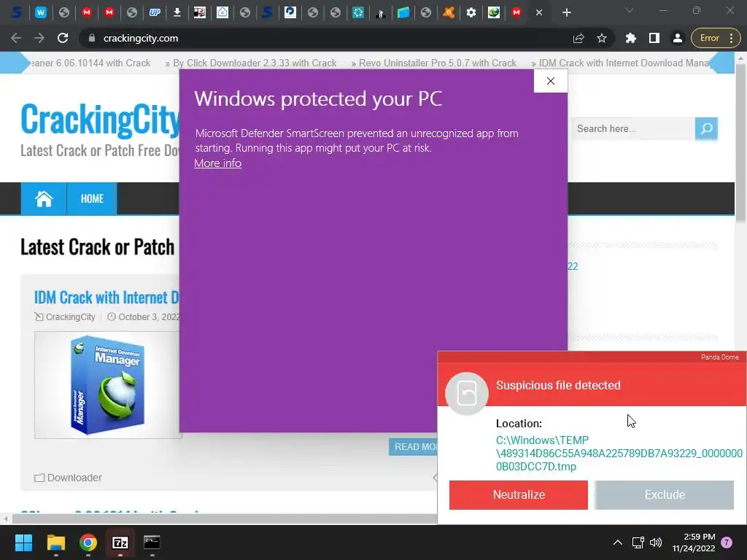Share this page with the share icon

coord(578,38)
